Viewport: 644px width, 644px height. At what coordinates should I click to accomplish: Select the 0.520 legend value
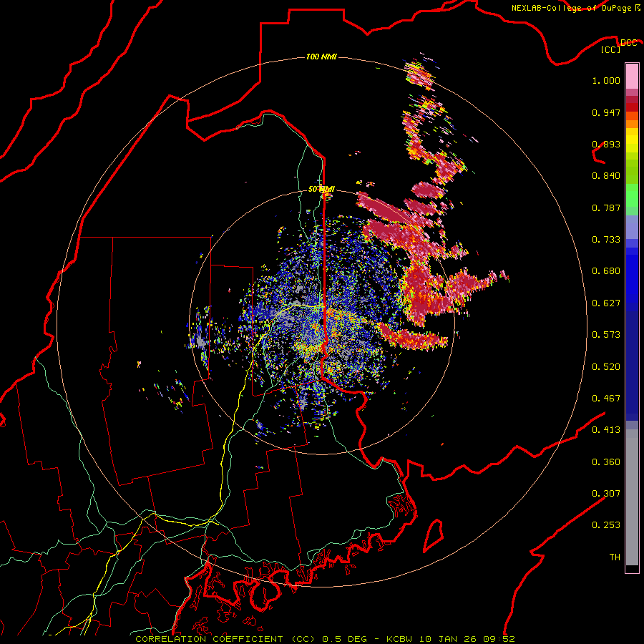606,367
